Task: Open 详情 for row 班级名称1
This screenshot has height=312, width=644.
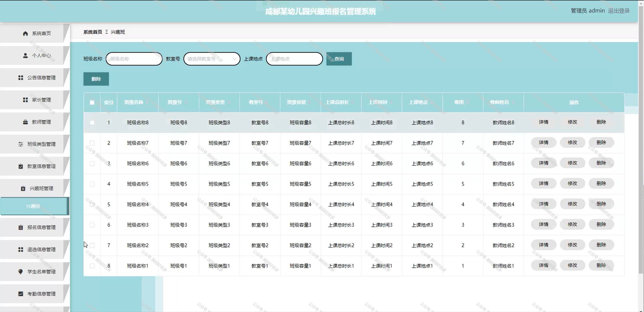Action: (x=544, y=265)
